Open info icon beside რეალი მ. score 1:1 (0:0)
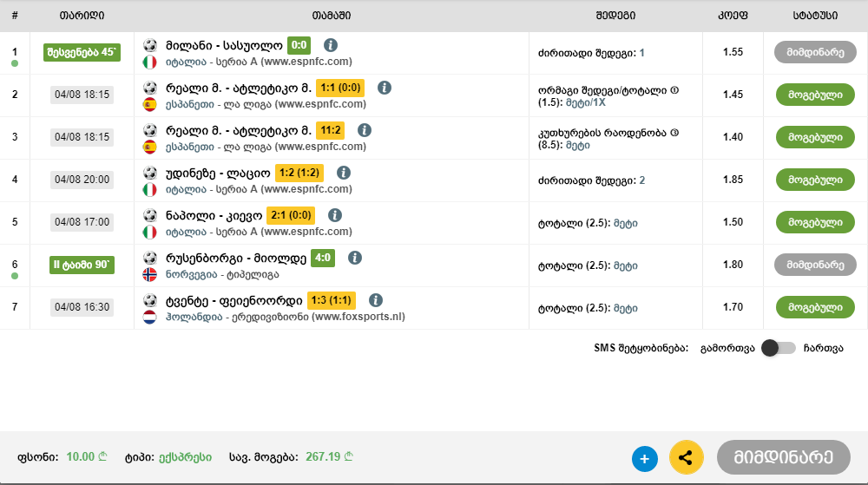This screenshot has height=485, width=868. [x=385, y=88]
